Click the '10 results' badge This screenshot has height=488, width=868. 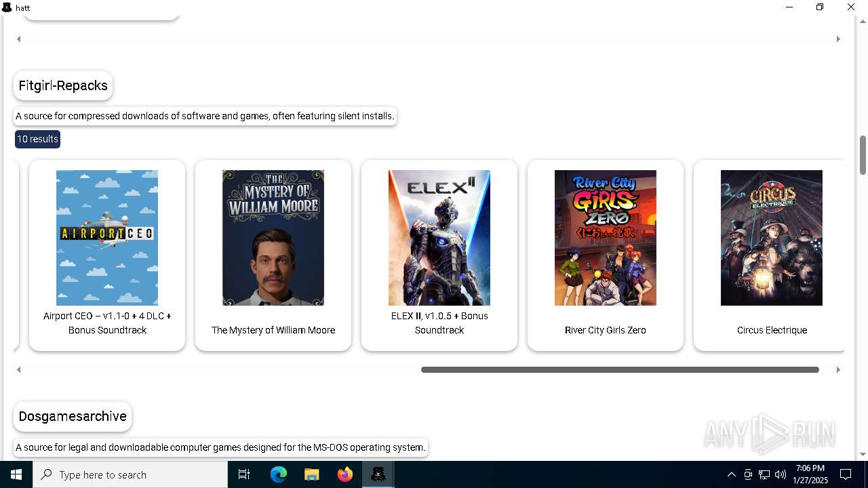click(37, 139)
